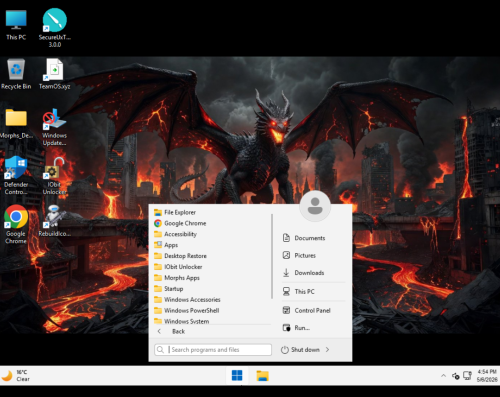Open Control Panel from start menu

point(313,310)
